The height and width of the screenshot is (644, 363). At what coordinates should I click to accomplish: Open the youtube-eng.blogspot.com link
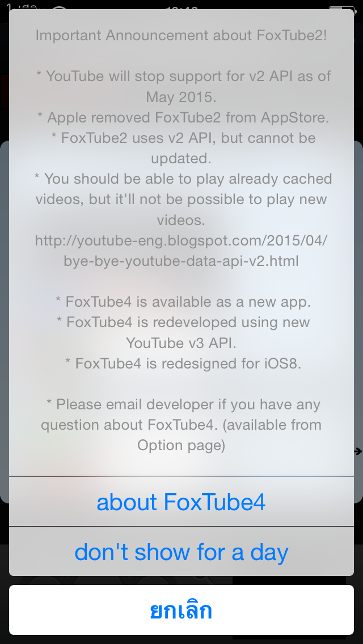click(181, 250)
